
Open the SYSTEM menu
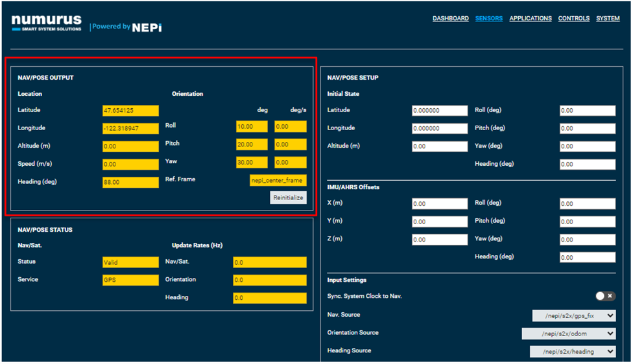tap(608, 19)
